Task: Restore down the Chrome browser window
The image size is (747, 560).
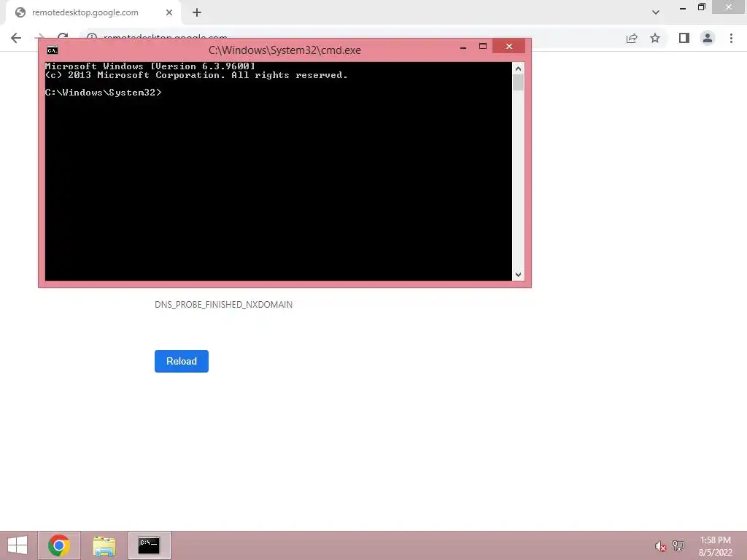Action: (x=702, y=7)
